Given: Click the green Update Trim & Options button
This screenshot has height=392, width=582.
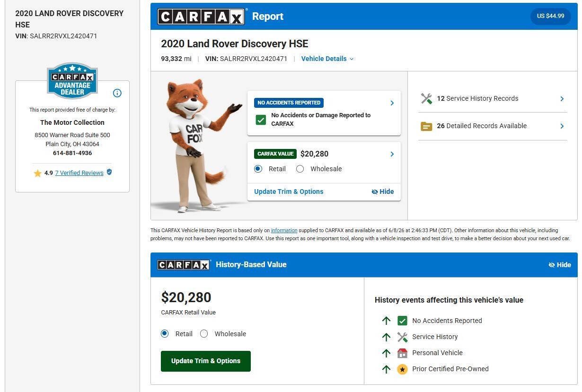Looking at the screenshot, I should click(x=206, y=361).
